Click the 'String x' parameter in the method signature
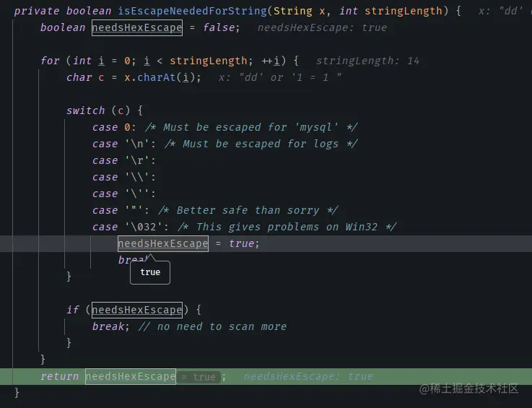This screenshot has height=408, width=532. 300,11
